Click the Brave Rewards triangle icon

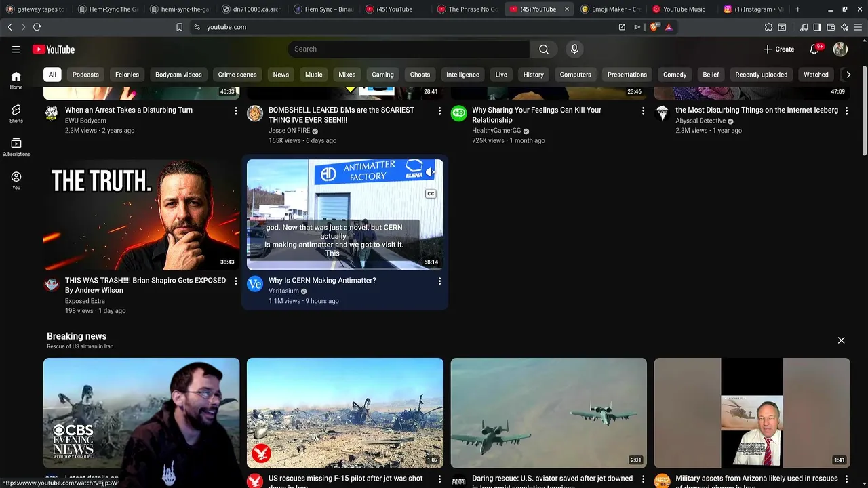pyautogui.click(x=669, y=27)
